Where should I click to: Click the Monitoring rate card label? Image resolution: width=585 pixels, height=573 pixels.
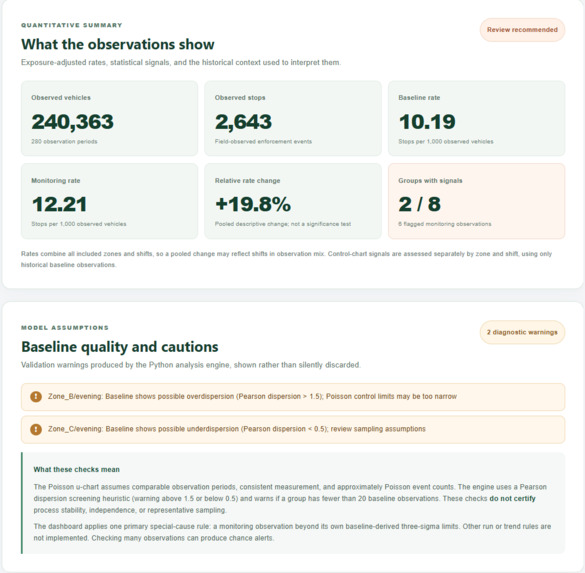coord(56,181)
